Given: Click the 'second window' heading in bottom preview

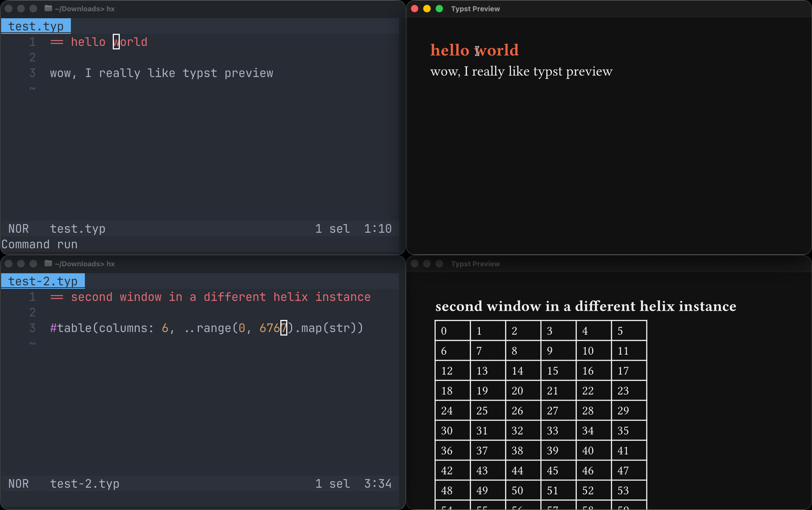Looking at the screenshot, I should (586, 306).
